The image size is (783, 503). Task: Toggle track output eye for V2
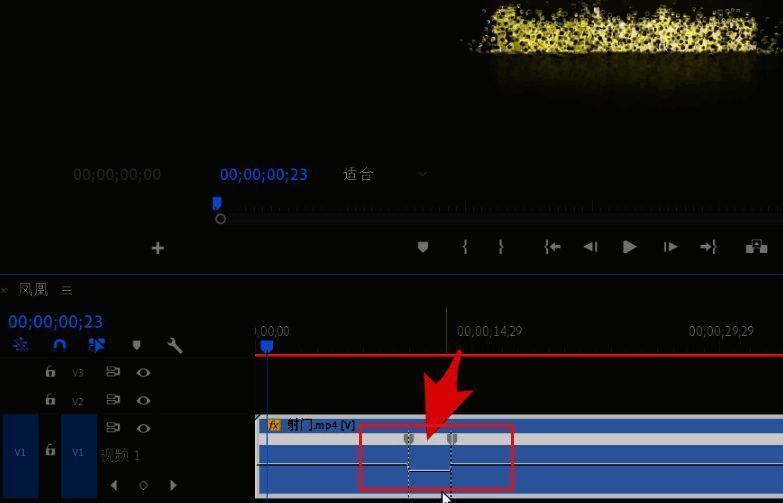143,400
